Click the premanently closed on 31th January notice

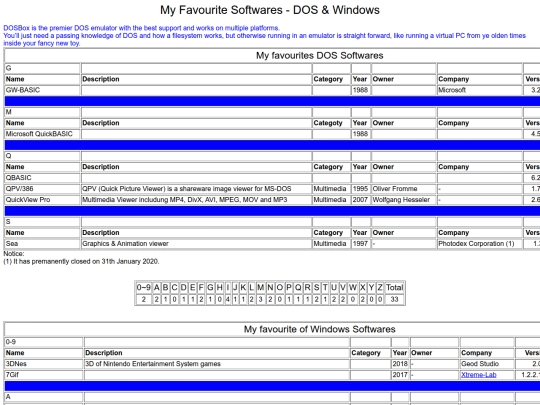coord(81,261)
